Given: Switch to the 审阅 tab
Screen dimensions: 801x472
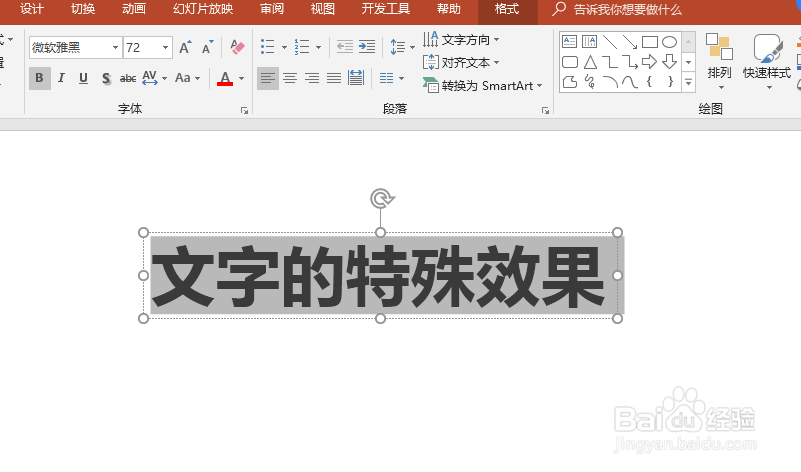Looking at the screenshot, I should point(272,9).
